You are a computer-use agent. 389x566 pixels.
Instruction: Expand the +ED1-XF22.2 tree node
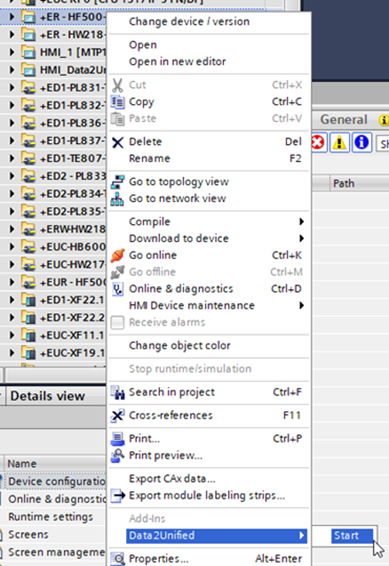coord(12,318)
